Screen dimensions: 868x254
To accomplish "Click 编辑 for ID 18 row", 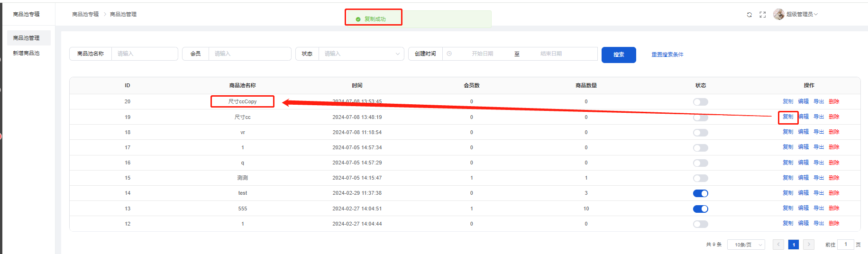I will (x=804, y=132).
